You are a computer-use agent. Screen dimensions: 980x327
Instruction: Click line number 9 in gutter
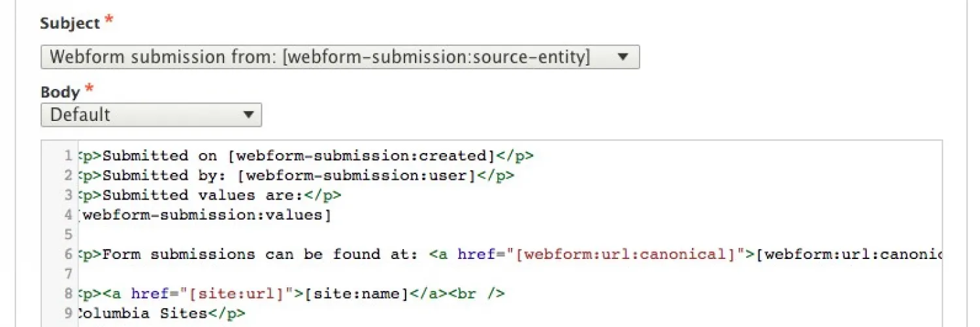tap(67, 313)
